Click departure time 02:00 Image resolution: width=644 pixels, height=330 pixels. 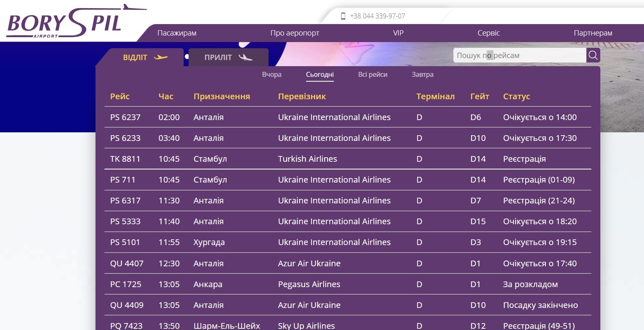coord(169,117)
